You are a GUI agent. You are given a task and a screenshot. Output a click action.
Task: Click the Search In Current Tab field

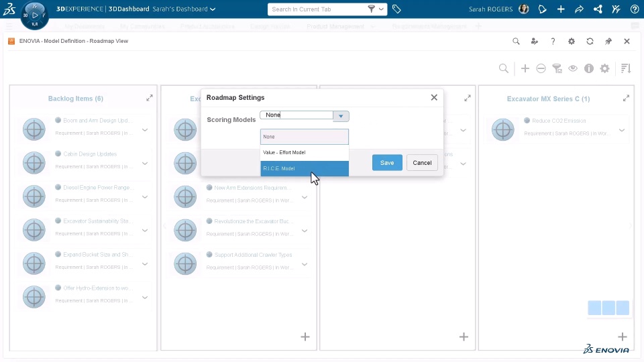pos(317,9)
